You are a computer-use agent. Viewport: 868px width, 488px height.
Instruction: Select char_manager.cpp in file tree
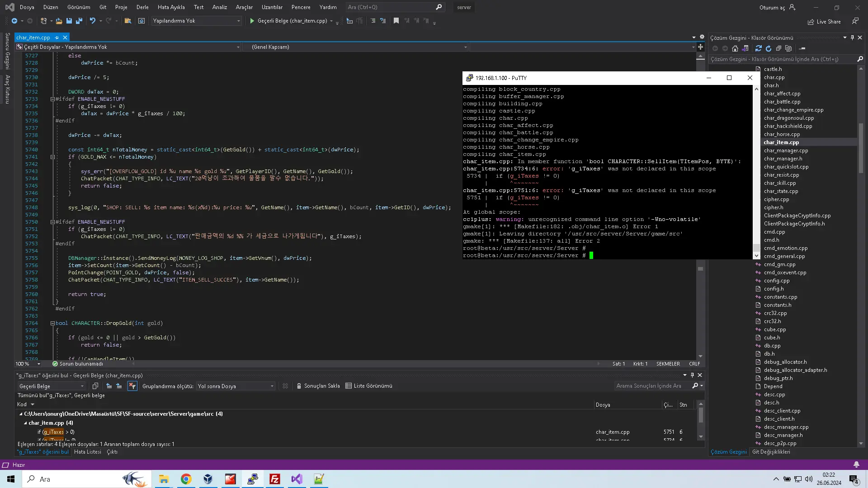click(786, 150)
